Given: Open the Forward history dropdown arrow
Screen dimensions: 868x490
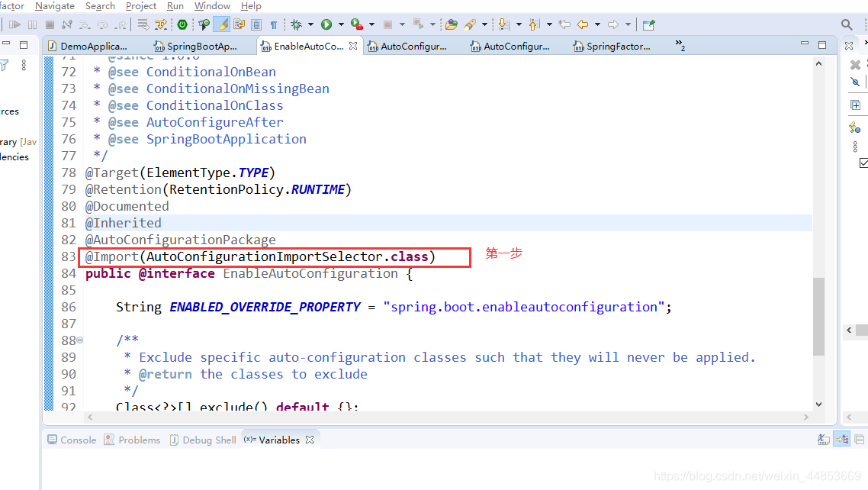Looking at the screenshot, I should point(628,24).
